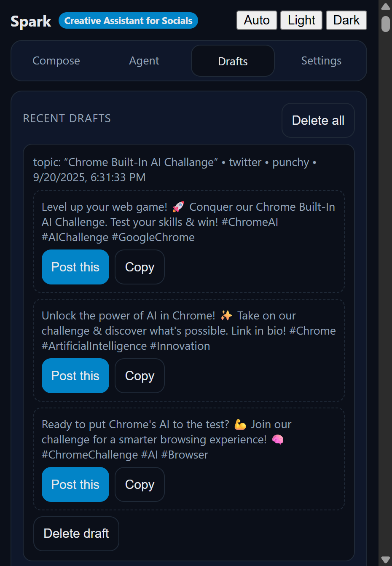Copy the "Ready to put Chrome's AI" draft
This screenshot has height=566, width=392.
click(x=140, y=484)
